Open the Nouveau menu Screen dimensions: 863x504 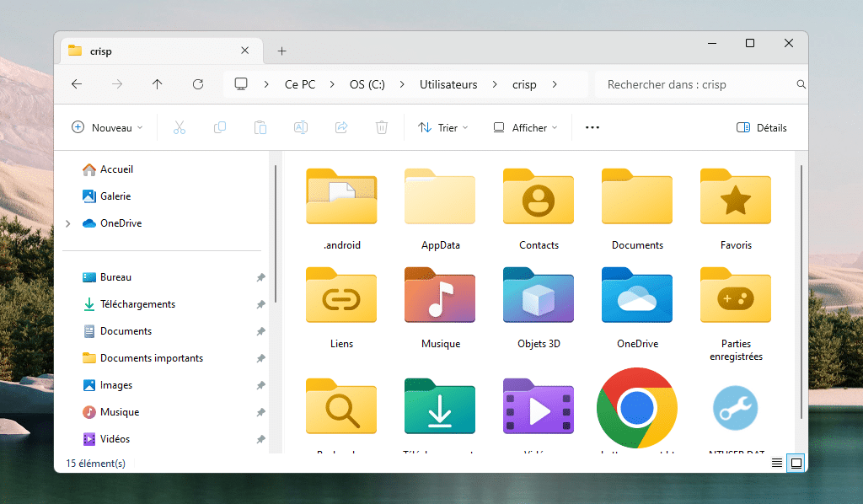[x=107, y=127]
